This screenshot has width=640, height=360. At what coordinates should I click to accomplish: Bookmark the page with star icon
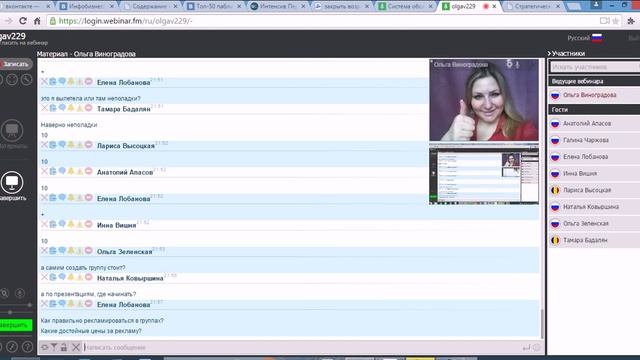pyautogui.click(x=616, y=21)
